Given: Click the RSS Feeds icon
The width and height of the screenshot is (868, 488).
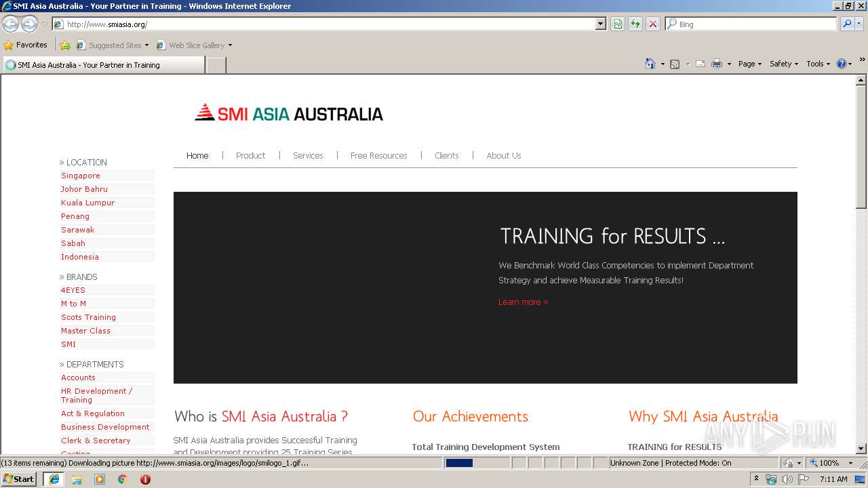Looking at the screenshot, I should pos(675,64).
